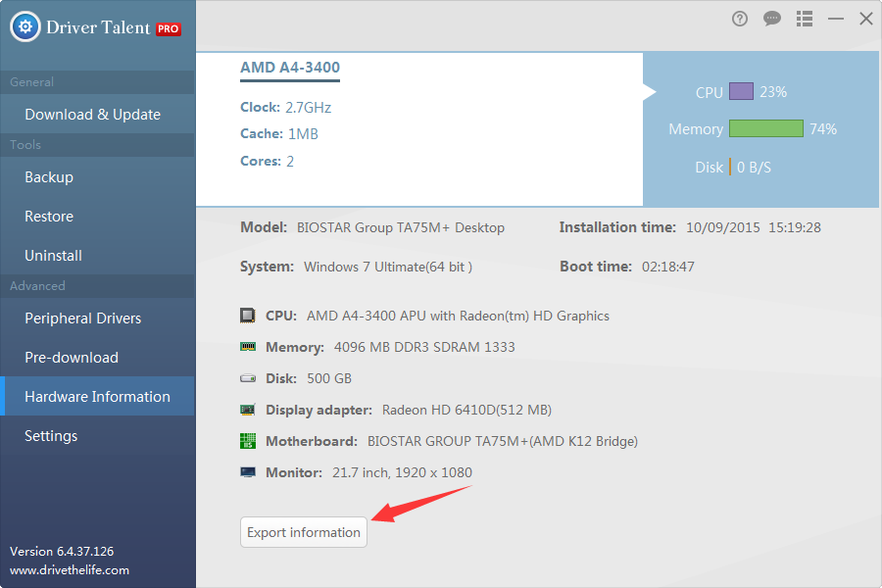
Task: Open the feedback chat bubble icon
Action: click(x=772, y=19)
